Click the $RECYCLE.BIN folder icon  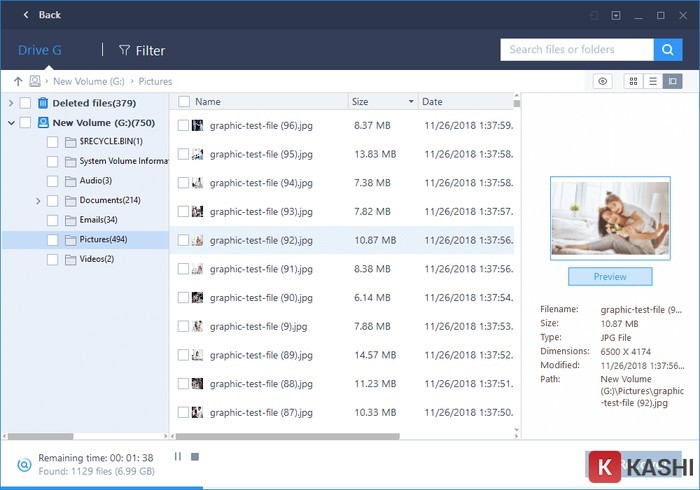click(x=71, y=142)
